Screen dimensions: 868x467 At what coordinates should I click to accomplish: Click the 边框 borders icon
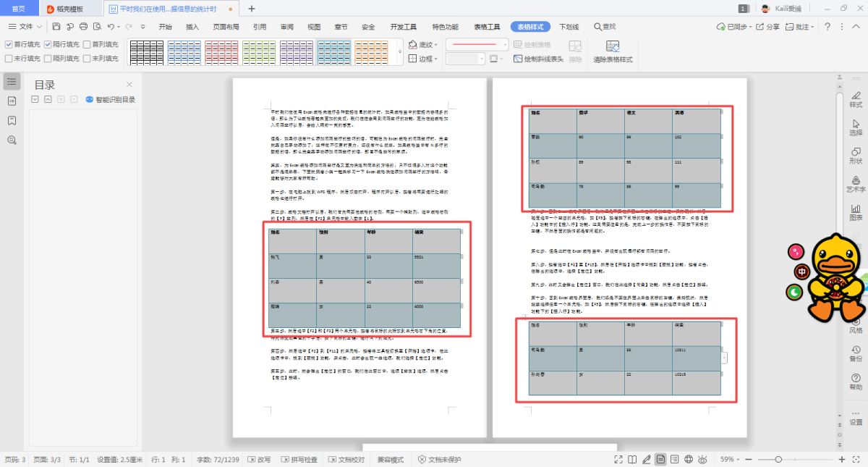(x=413, y=59)
